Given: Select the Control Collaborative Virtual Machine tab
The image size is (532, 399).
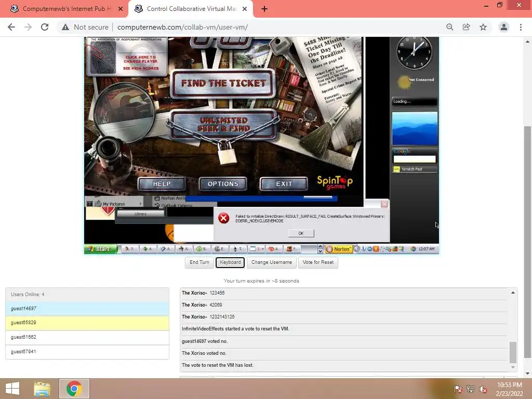Looking at the screenshot, I should pos(190,9).
